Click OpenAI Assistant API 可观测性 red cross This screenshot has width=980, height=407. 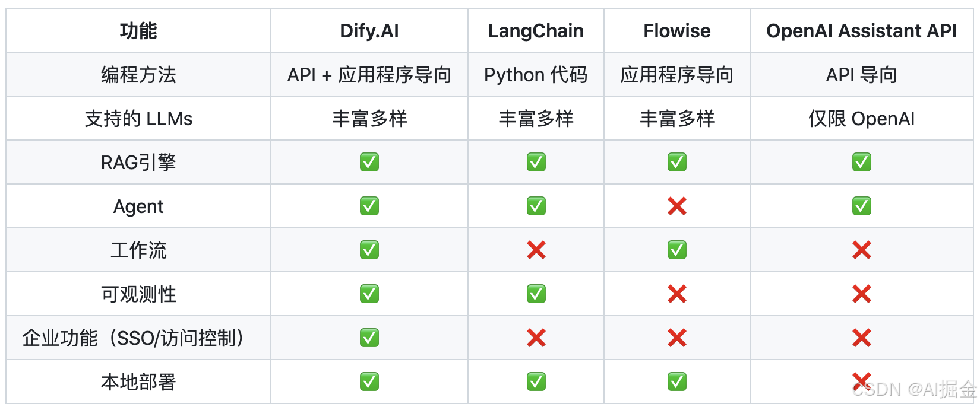tap(861, 294)
